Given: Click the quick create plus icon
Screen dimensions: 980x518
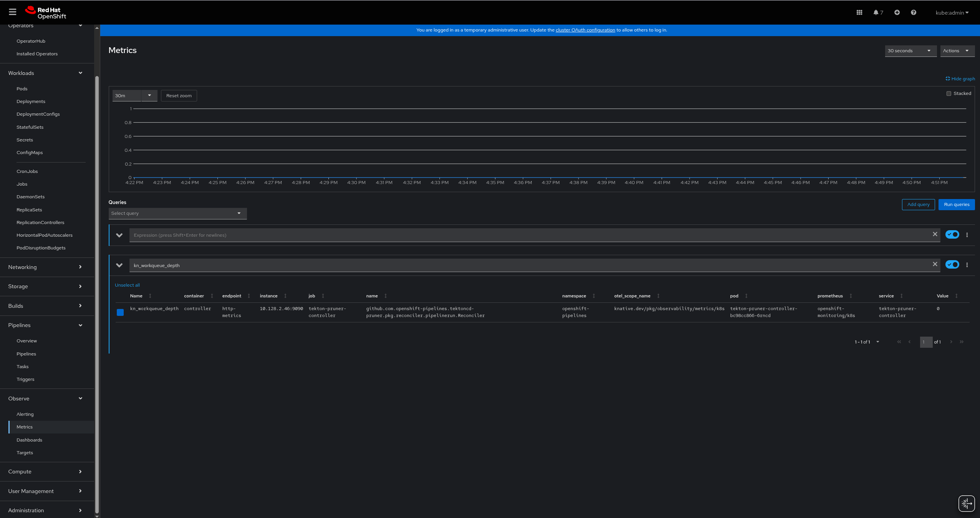Looking at the screenshot, I should [897, 12].
